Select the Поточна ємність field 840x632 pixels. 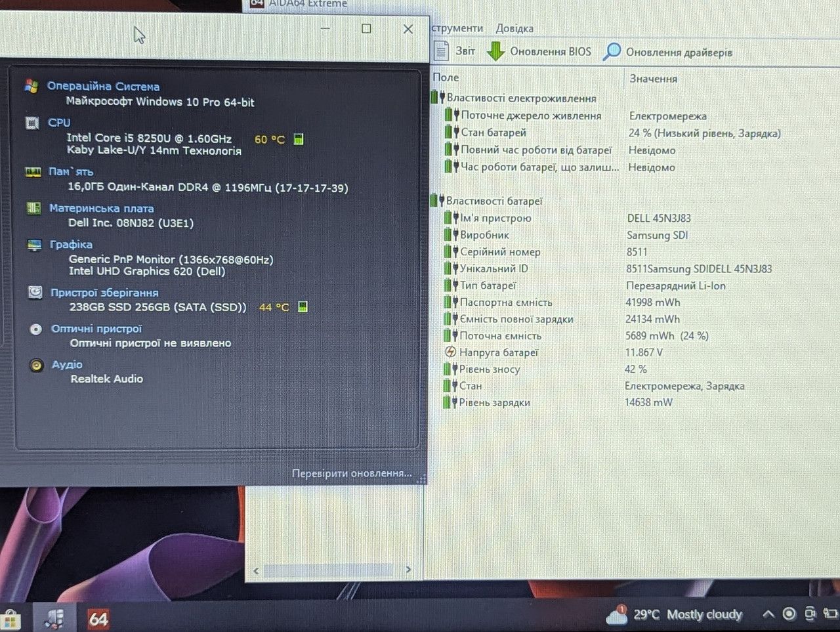coord(501,335)
